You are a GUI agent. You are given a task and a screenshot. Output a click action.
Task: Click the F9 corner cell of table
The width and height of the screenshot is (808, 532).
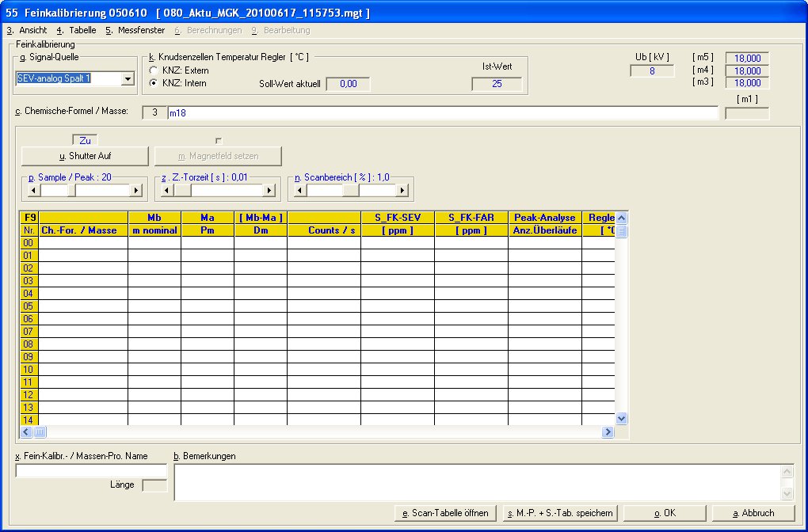tap(29, 218)
